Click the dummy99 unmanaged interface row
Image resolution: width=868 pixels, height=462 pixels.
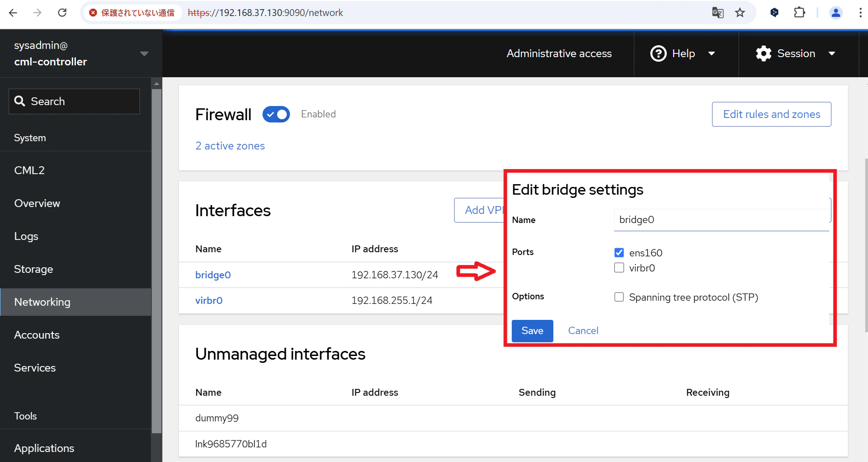point(513,418)
